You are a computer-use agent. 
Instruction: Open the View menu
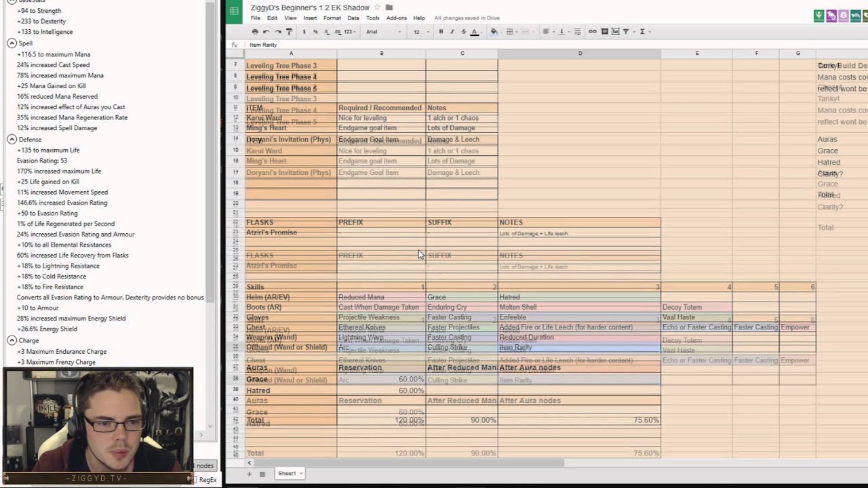290,18
